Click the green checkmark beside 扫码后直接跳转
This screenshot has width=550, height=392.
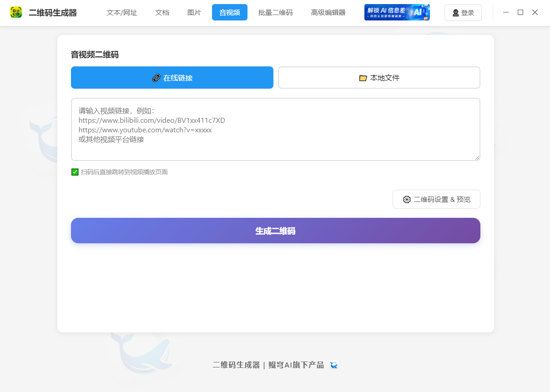pos(75,172)
